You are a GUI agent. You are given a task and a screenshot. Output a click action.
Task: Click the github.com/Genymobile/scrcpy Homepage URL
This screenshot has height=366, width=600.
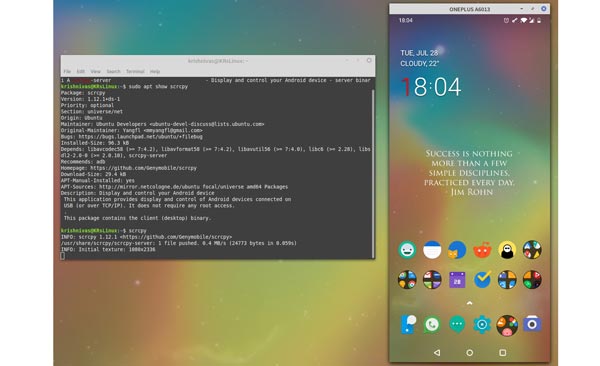click(143, 168)
